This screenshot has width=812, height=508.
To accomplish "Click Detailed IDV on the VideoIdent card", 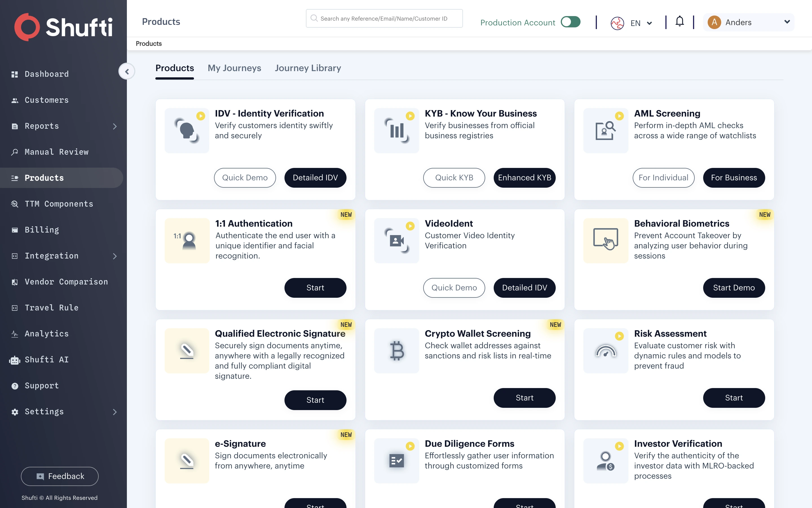I will (x=524, y=288).
